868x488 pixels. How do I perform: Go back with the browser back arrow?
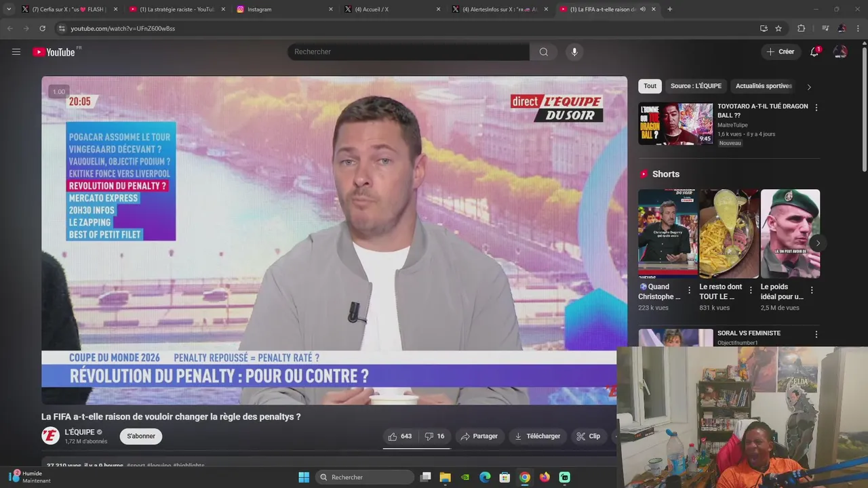click(x=9, y=28)
